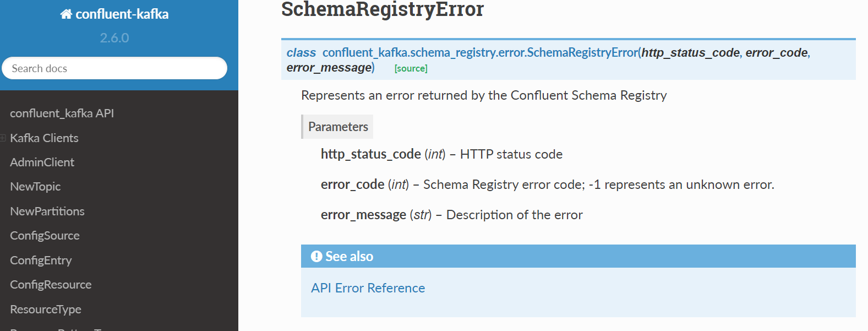Click the version label 2.6.0

[x=114, y=38]
